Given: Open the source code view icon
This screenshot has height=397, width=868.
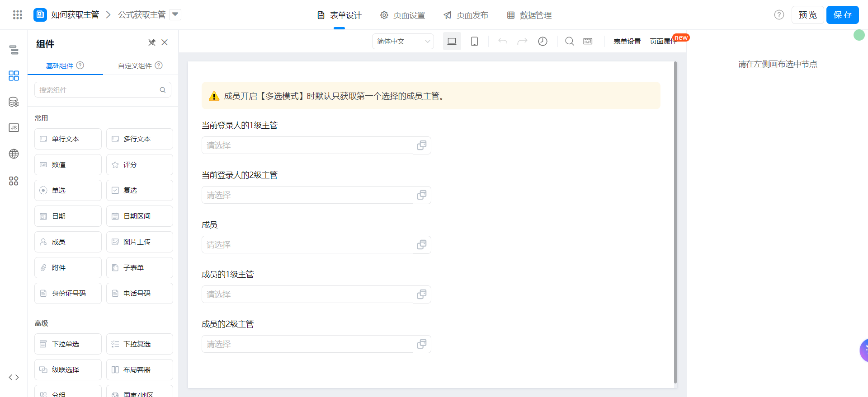Looking at the screenshot, I should [14, 377].
